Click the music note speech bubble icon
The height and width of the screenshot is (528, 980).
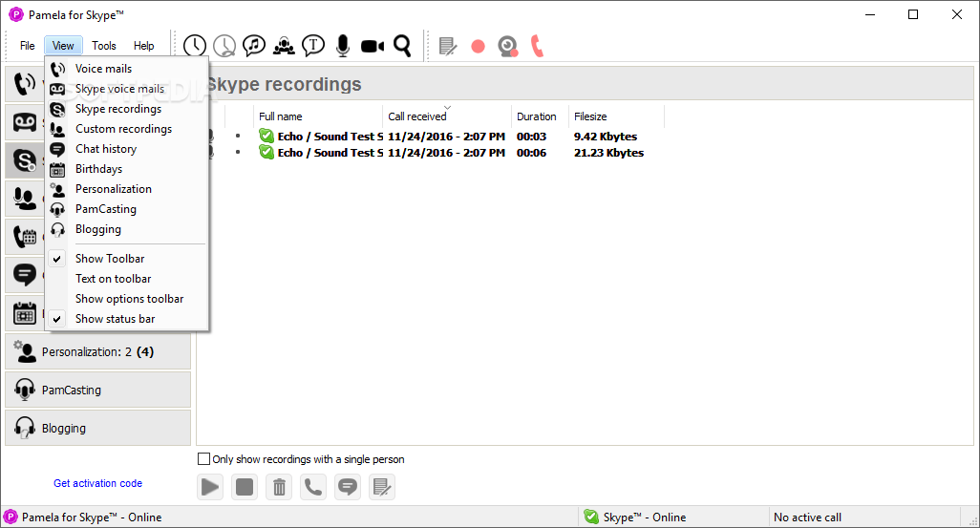pyautogui.click(x=254, y=46)
